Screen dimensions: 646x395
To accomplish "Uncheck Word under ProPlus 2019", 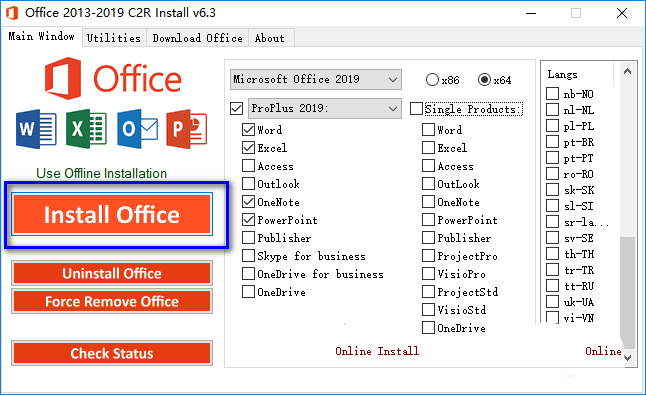I will [248, 130].
